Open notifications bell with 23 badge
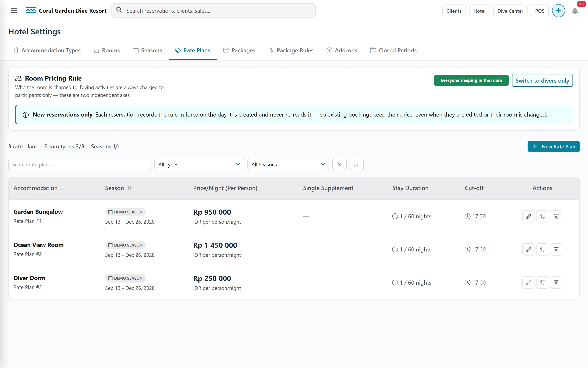Viewport: 588px width, 368px height. coord(575,11)
